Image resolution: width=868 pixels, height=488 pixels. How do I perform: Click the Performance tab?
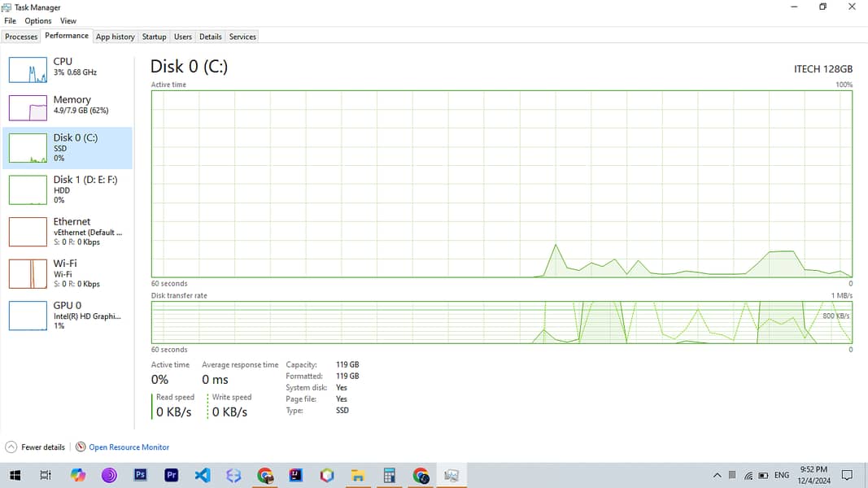[67, 36]
